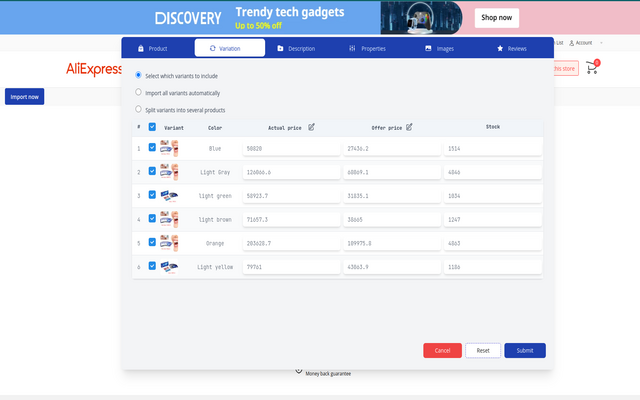Click the Blue variant actual price field
The height and width of the screenshot is (400, 640).
coord(290,148)
